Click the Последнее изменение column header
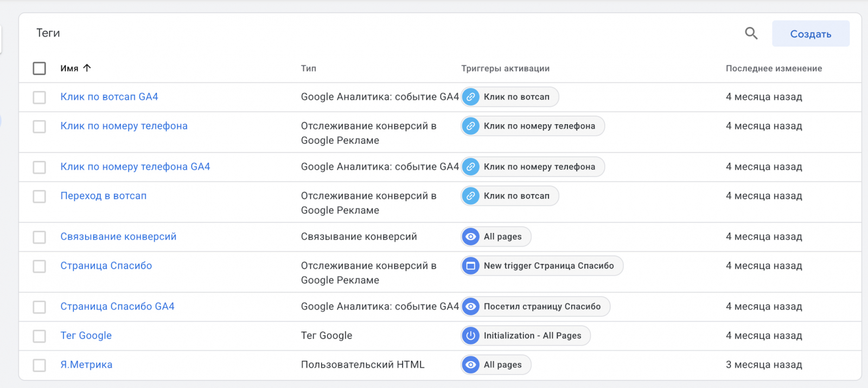The image size is (868, 388). pyautogui.click(x=774, y=69)
